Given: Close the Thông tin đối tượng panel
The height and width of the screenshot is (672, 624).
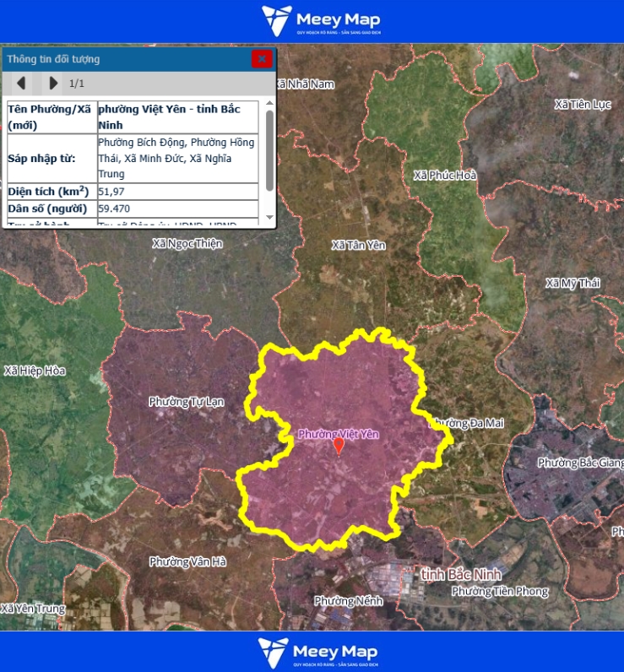Looking at the screenshot, I should click(x=262, y=59).
